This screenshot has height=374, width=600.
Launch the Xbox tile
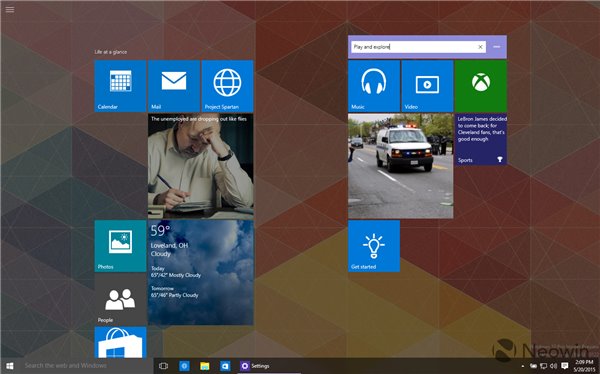click(x=481, y=86)
